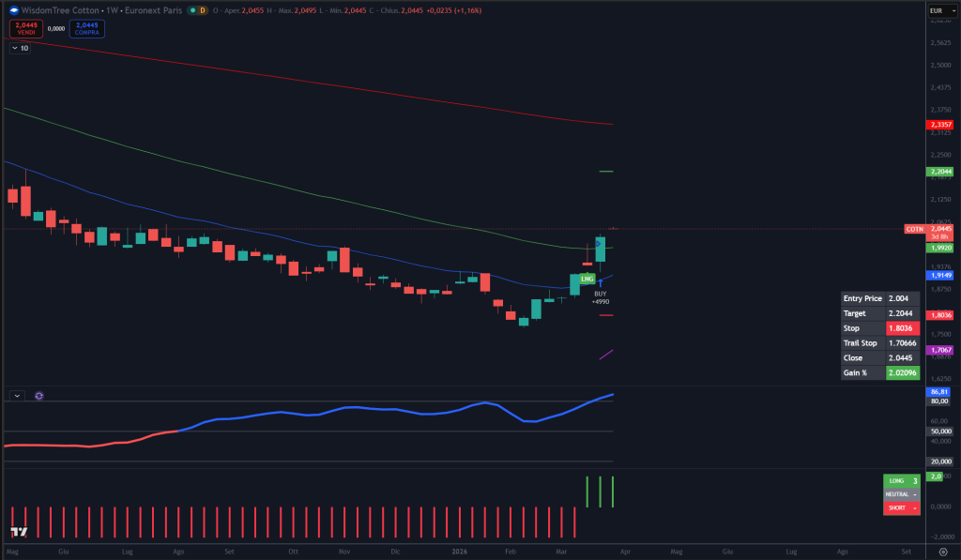Screen dimensions: 961x560
Task: Click the green 1,9920 price axis label
Action: pos(940,249)
